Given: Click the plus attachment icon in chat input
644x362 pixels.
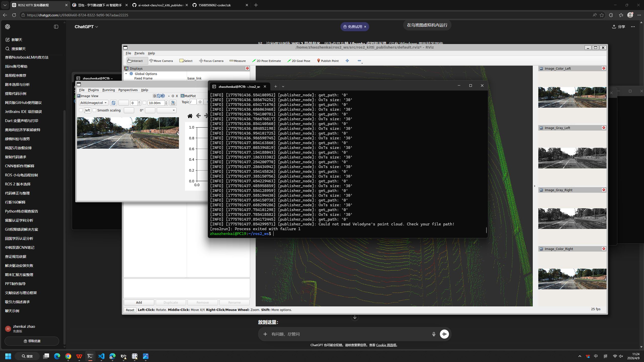Looking at the screenshot, I should pyautogui.click(x=265, y=334).
